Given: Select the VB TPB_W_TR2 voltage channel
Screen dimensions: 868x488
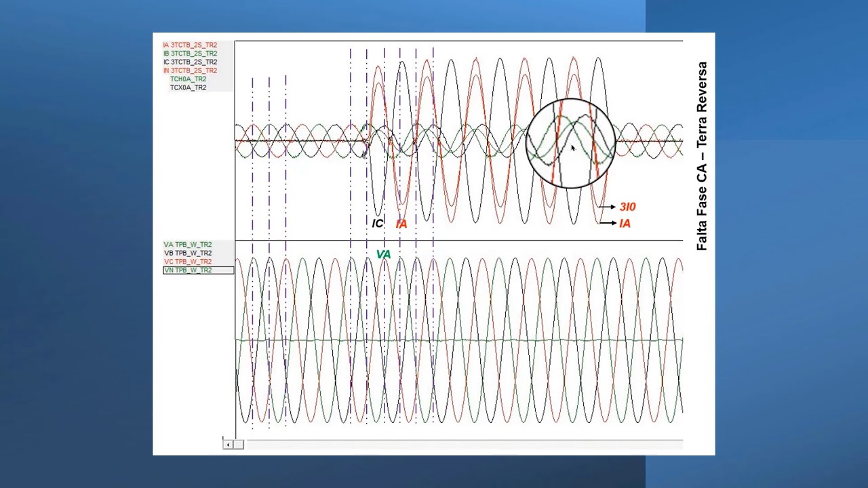Looking at the screenshot, I should tap(188, 253).
